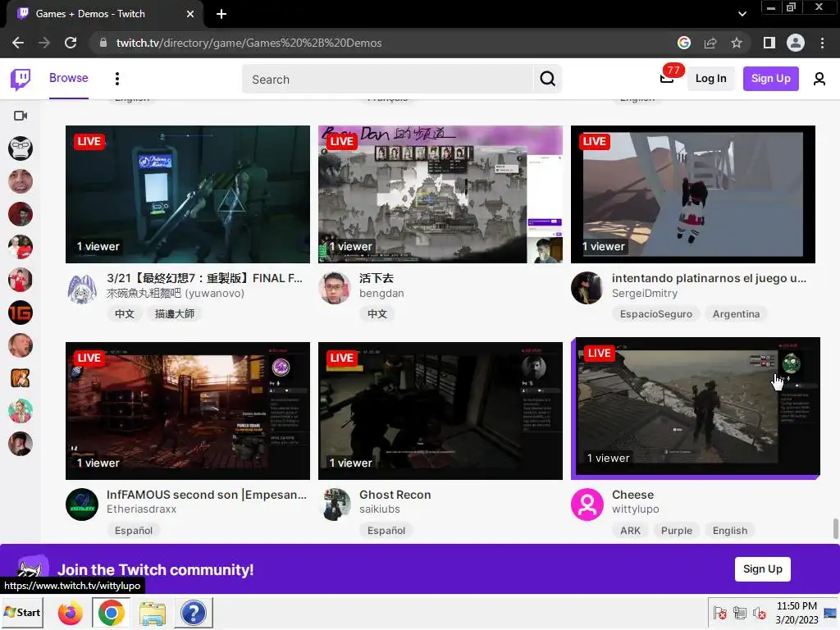Open the 1G logo sidebar channel avatar
The image size is (840, 630).
21,313
